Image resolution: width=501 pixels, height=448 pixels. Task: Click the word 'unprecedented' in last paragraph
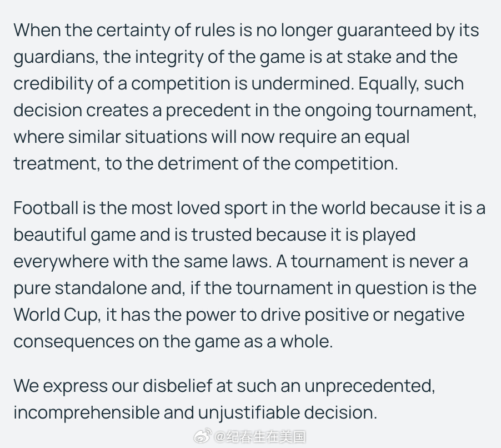tap(369, 386)
